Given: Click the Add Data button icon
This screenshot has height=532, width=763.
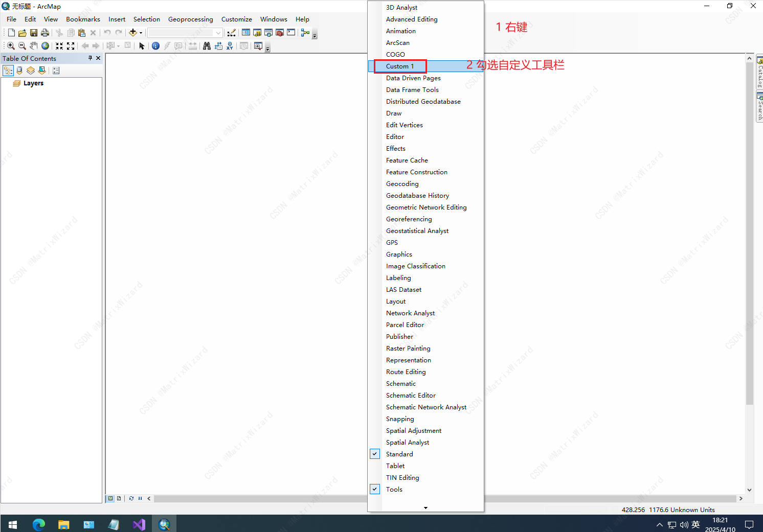Looking at the screenshot, I should (x=133, y=33).
